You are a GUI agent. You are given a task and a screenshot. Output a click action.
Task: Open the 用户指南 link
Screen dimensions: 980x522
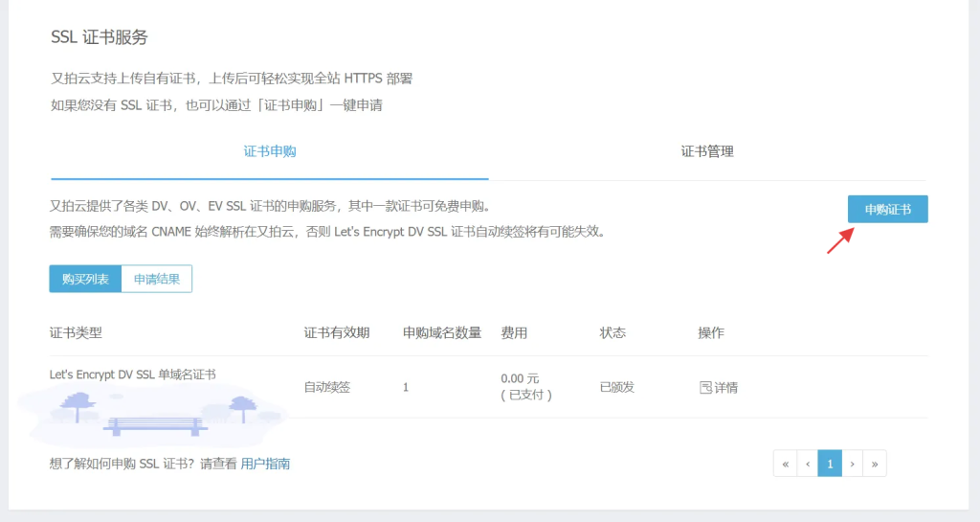point(265,464)
